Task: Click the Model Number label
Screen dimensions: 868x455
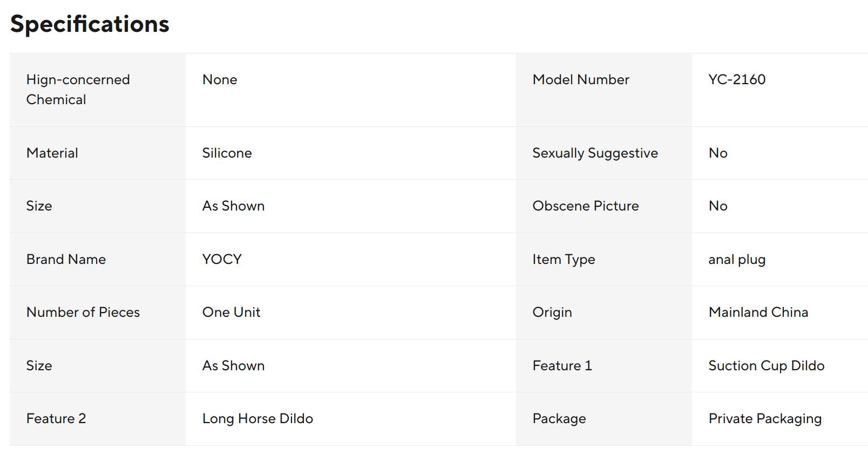Action: point(581,79)
